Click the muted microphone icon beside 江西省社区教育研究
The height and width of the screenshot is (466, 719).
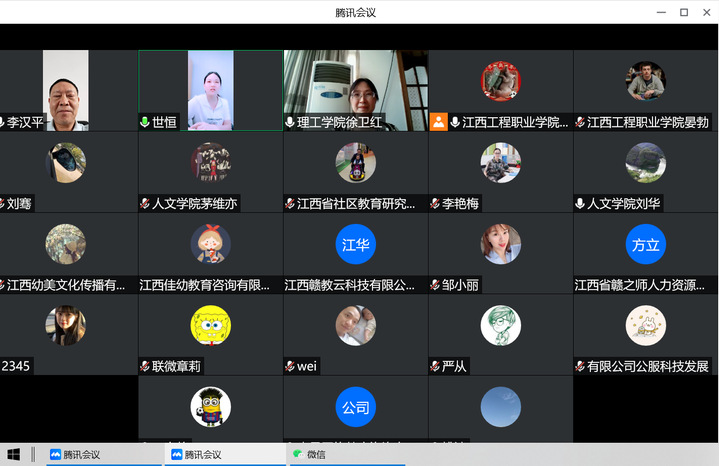click(x=290, y=203)
